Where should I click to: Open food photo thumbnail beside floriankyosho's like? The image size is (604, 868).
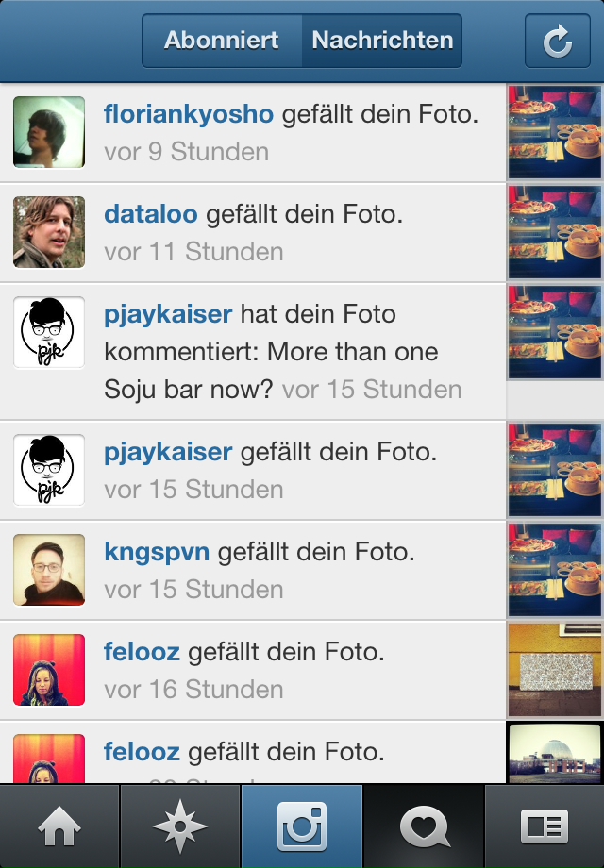click(x=555, y=132)
